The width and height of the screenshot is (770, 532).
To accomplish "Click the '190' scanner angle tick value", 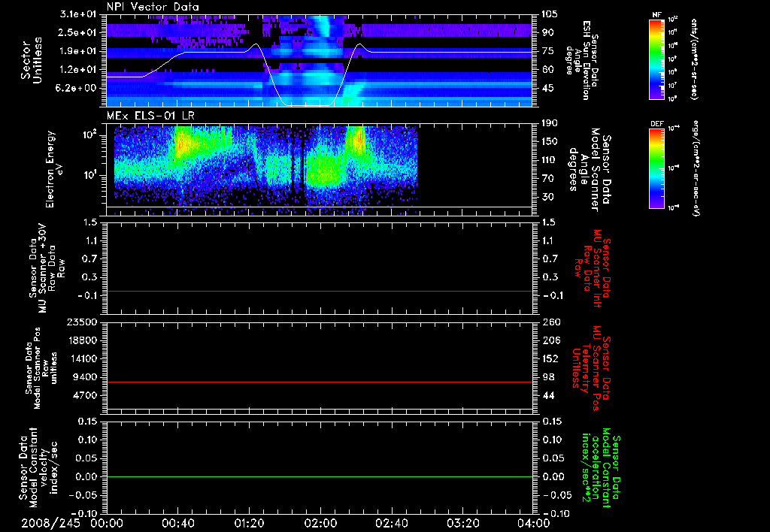I will (550, 123).
